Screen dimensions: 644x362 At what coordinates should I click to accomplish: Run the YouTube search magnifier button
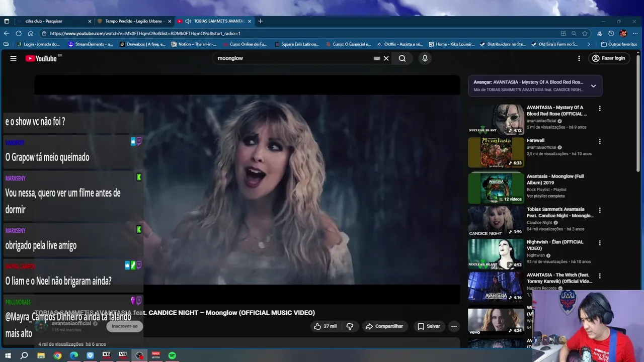pos(402,58)
